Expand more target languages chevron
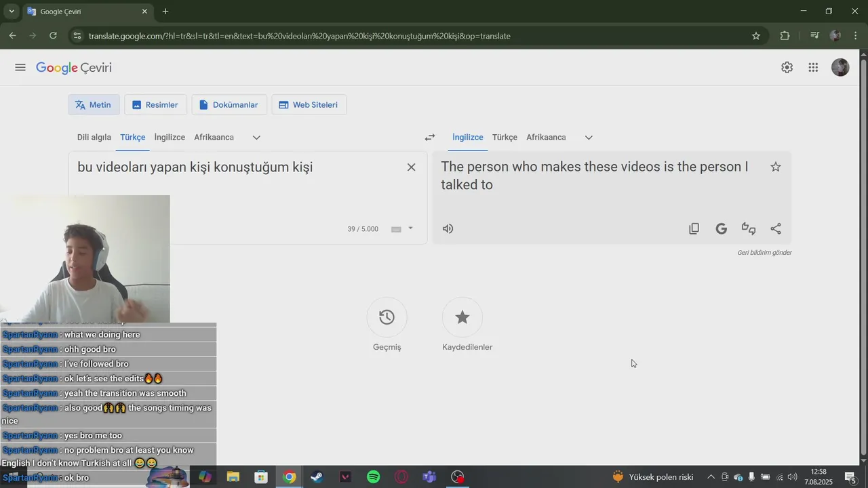Image resolution: width=868 pixels, height=488 pixels. (x=589, y=138)
